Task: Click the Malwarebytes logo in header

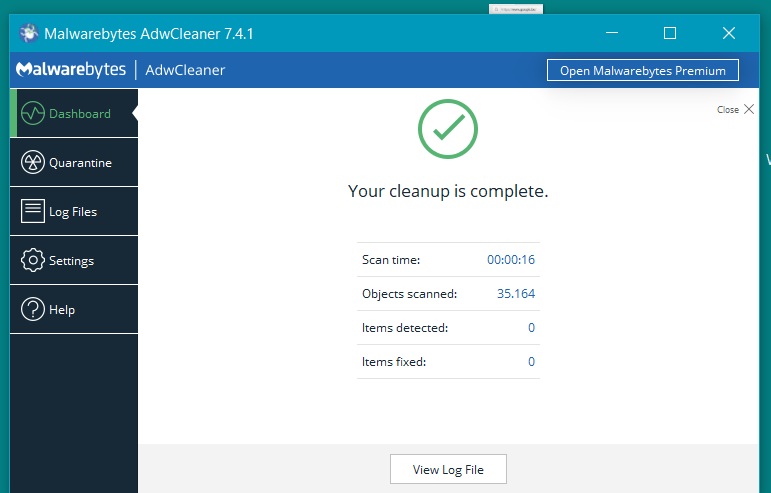Action: point(71,70)
